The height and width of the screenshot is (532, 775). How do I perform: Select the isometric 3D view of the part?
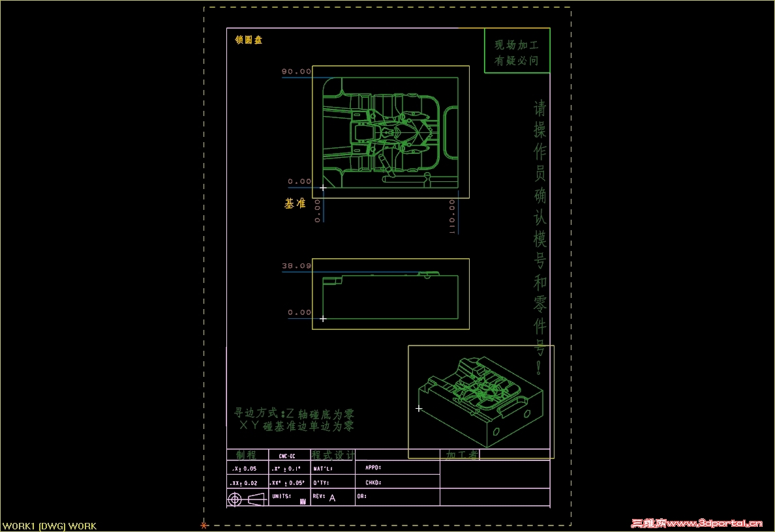point(480,402)
